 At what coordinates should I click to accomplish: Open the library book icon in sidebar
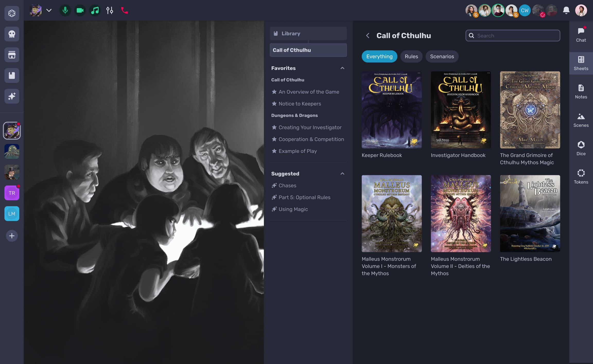tap(12, 76)
